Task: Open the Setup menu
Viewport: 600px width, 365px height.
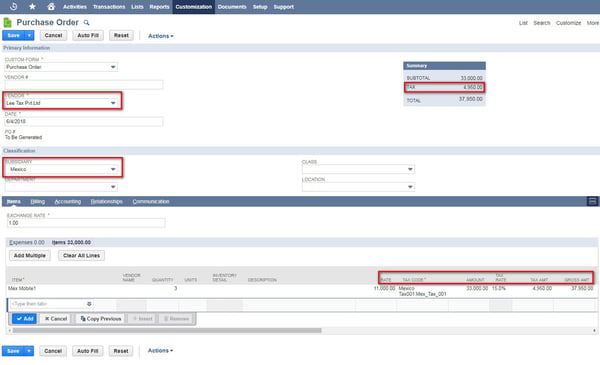Action: (x=260, y=7)
